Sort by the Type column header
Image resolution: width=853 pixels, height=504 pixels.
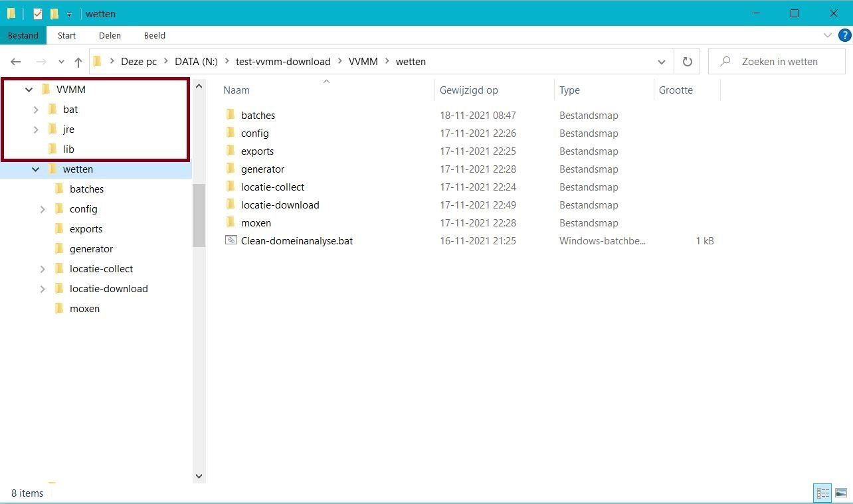click(x=569, y=90)
